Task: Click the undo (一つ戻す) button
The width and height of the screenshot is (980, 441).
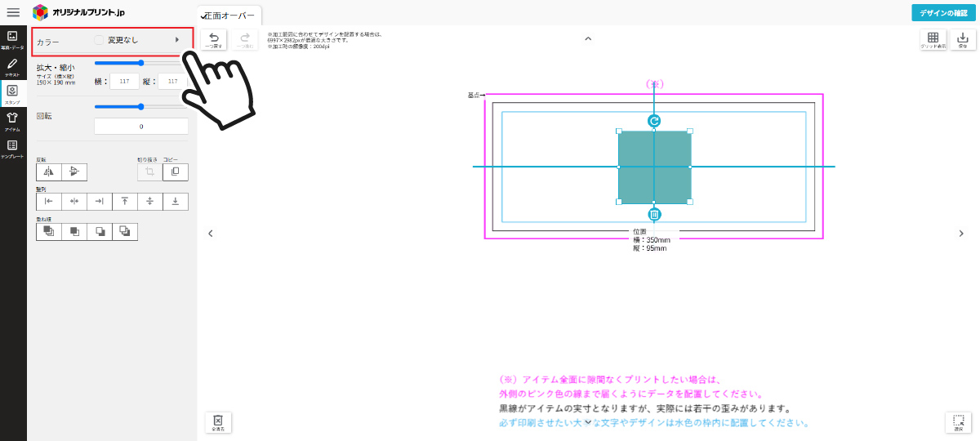Action: tap(214, 40)
